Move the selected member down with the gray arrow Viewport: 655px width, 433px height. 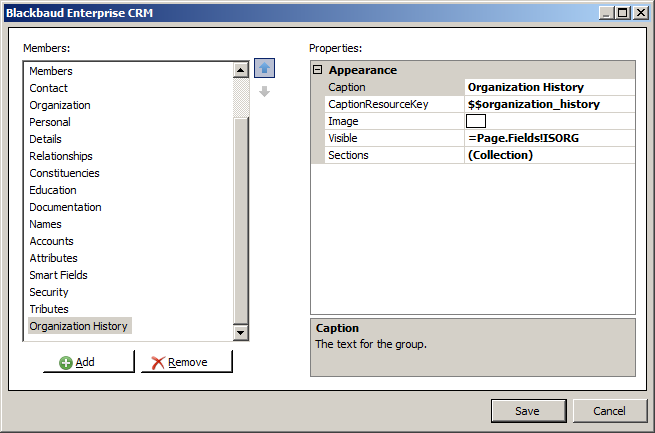click(264, 91)
